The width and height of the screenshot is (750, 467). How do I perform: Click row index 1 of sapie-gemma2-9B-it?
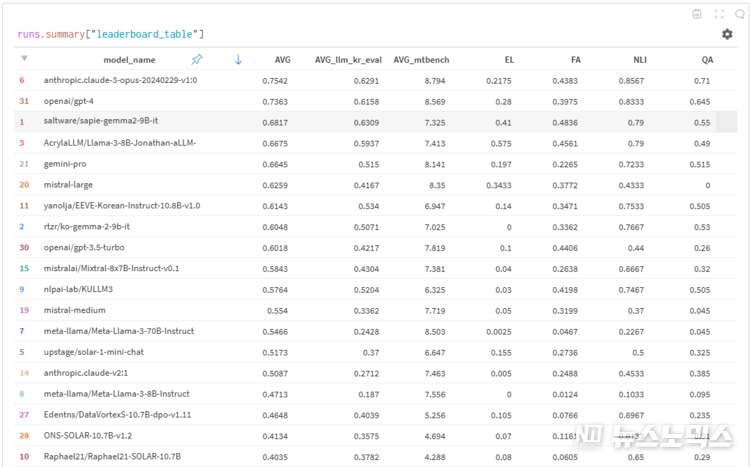point(22,122)
